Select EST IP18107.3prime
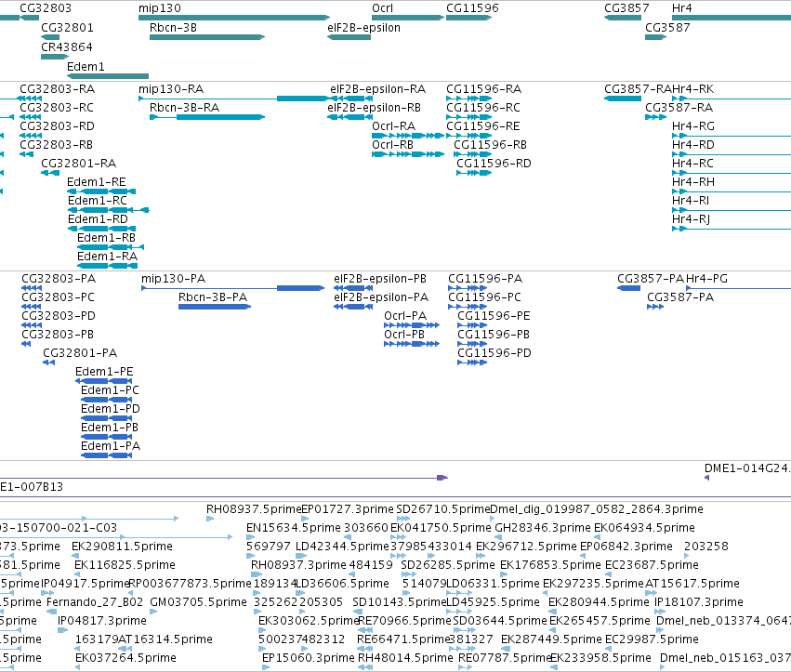 pyautogui.click(x=699, y=602)
